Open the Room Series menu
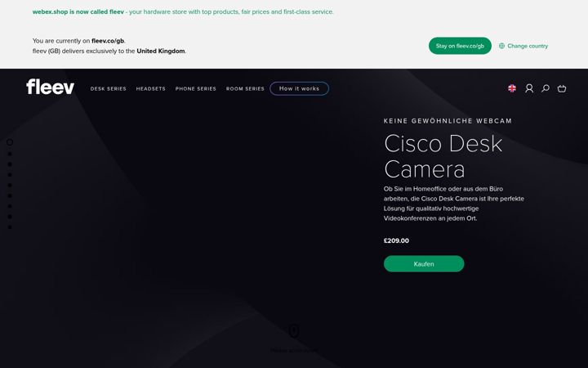 pos(245,88)
